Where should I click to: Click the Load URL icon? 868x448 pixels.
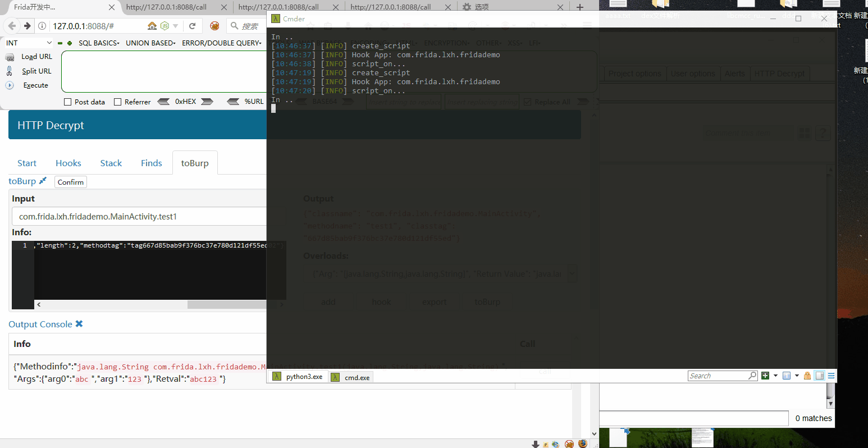click(x=10, y=57)
